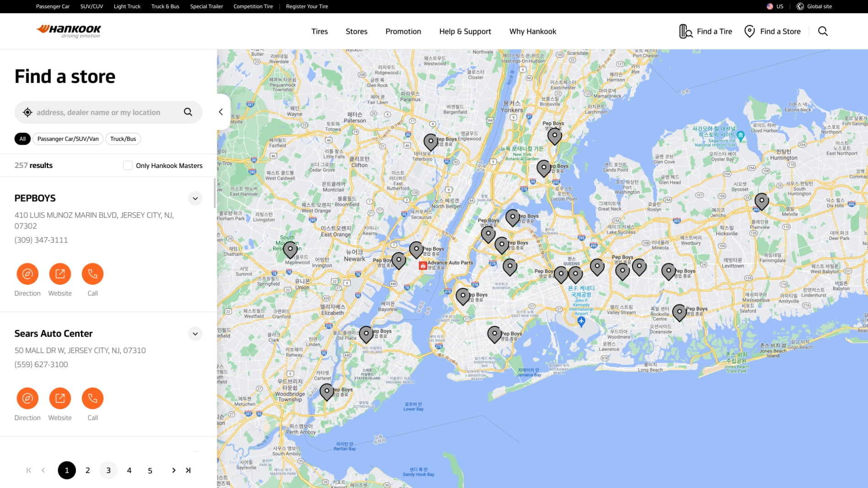Call Sears Auto Center
The width and height of the screenshot is (868, 488).
coord(92,398)
